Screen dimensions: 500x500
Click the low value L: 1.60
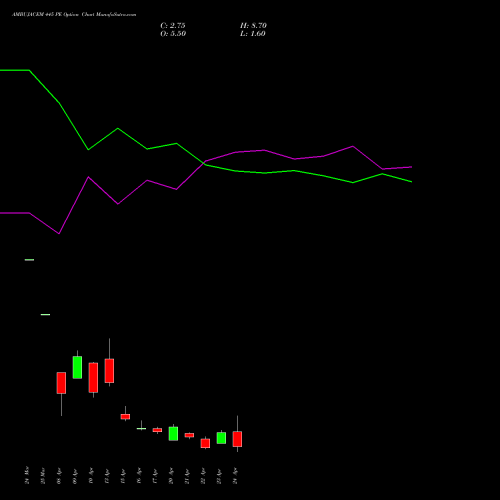pyautogui.click(x=253, y=34)
